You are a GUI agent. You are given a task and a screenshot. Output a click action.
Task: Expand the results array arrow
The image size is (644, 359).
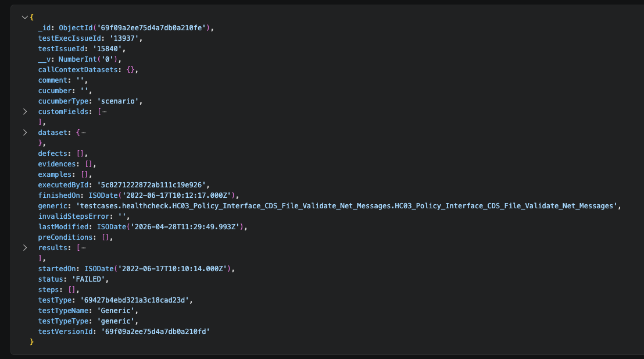click(x=24, y=247)
